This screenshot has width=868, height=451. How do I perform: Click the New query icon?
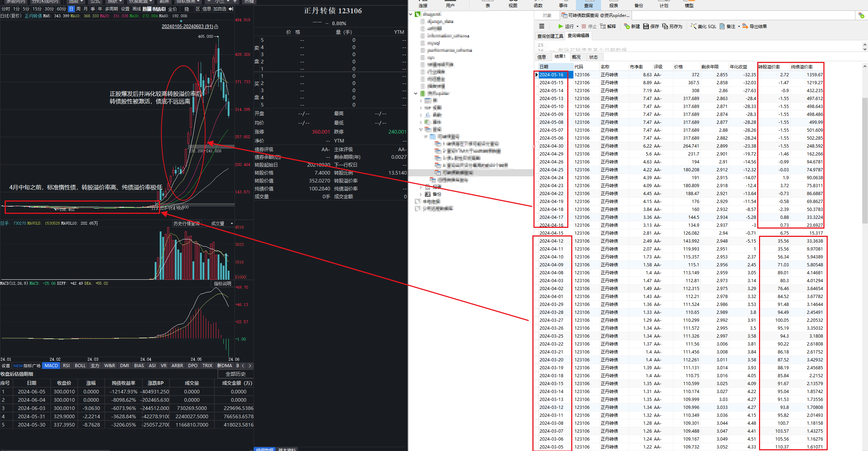click(627, 26)
